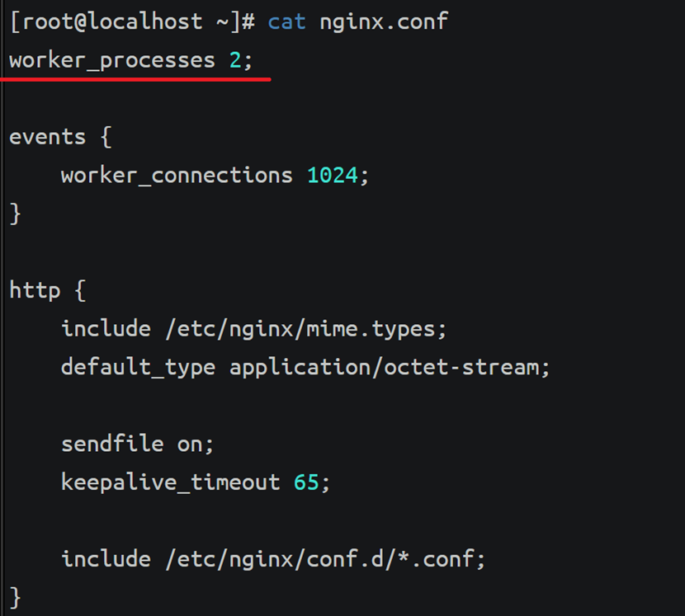
Task: Select the 1024 connections value
Action: (333, 176)
